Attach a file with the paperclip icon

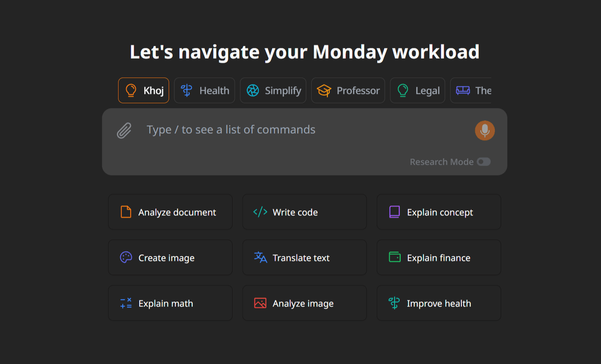(124, 131)
